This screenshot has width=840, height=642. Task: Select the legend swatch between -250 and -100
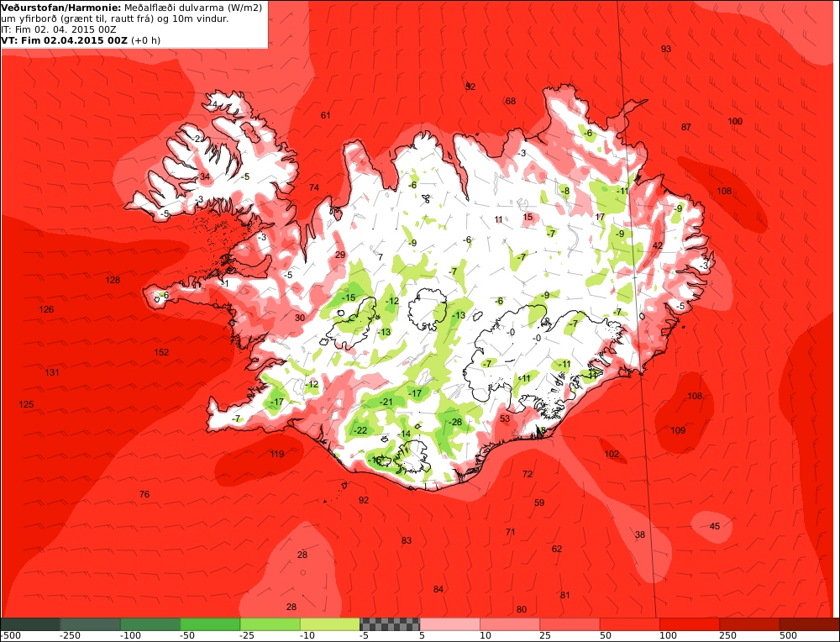(x=90, y=624)
